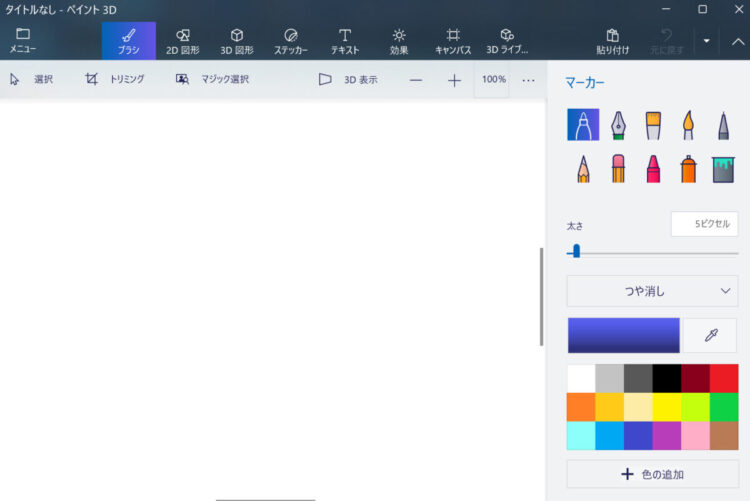Select the Eraser tool
This screenshot has height=501, width=750.
pos(618,168)
